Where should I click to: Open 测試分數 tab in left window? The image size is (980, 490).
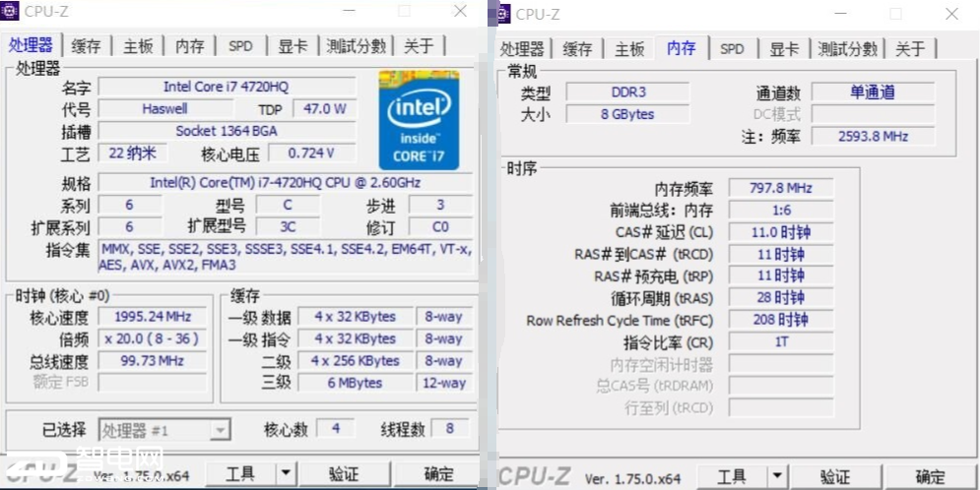tap(357, 46)
